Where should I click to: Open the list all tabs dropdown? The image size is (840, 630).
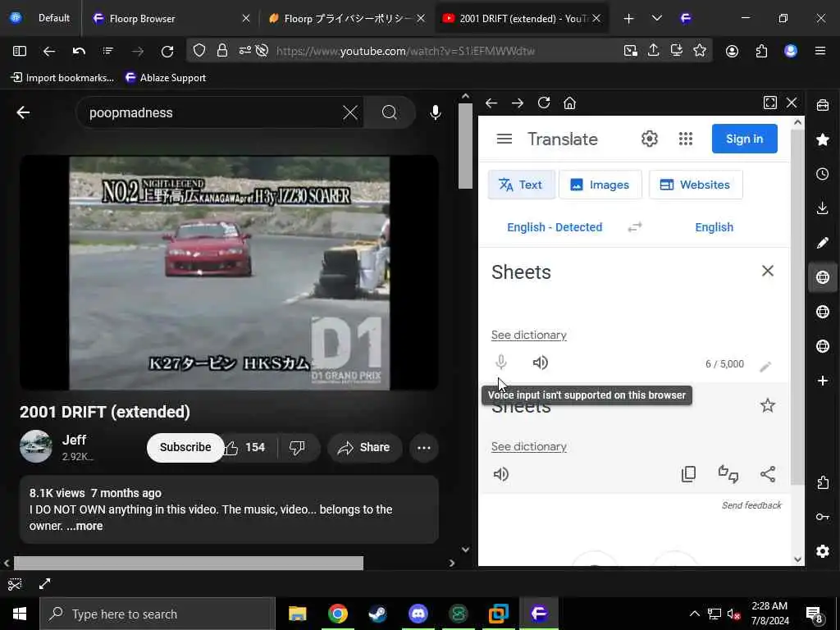click(x=657, y=18)
